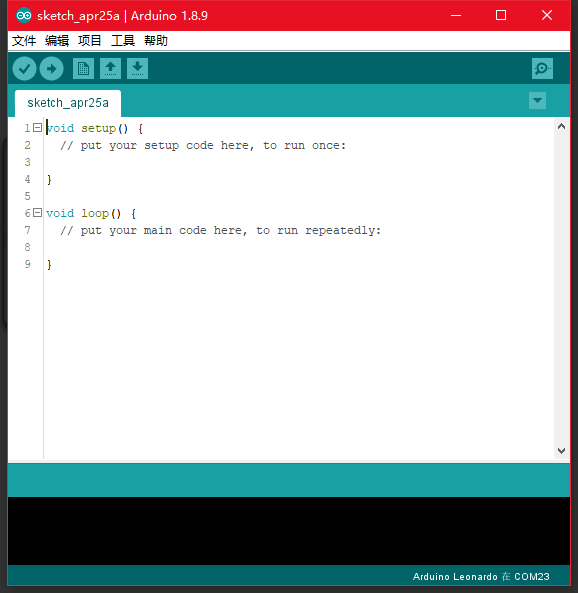
Task: Open the 编辑 menu
Action: point(57,40)
